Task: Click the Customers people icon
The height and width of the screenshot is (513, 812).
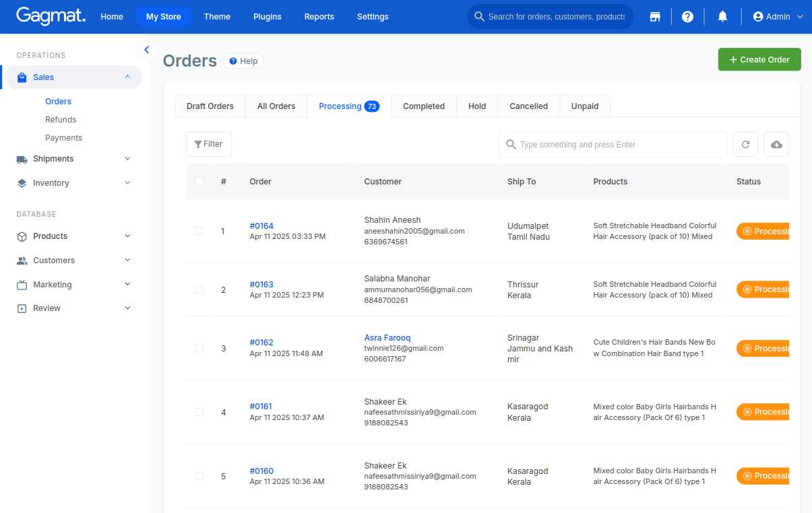Action: (x=22, y=261)
